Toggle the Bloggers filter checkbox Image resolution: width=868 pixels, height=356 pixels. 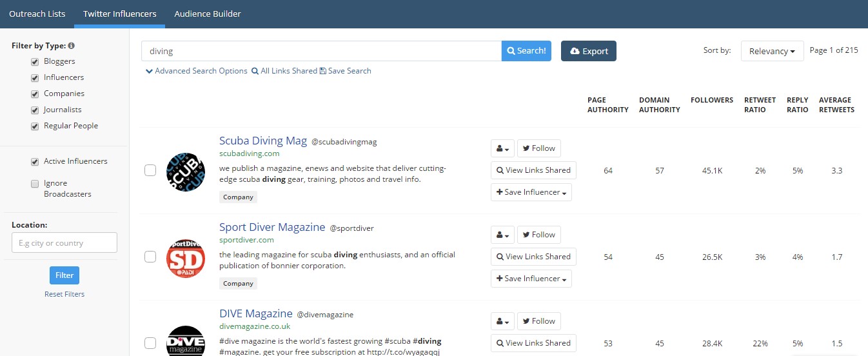point(35,62)
